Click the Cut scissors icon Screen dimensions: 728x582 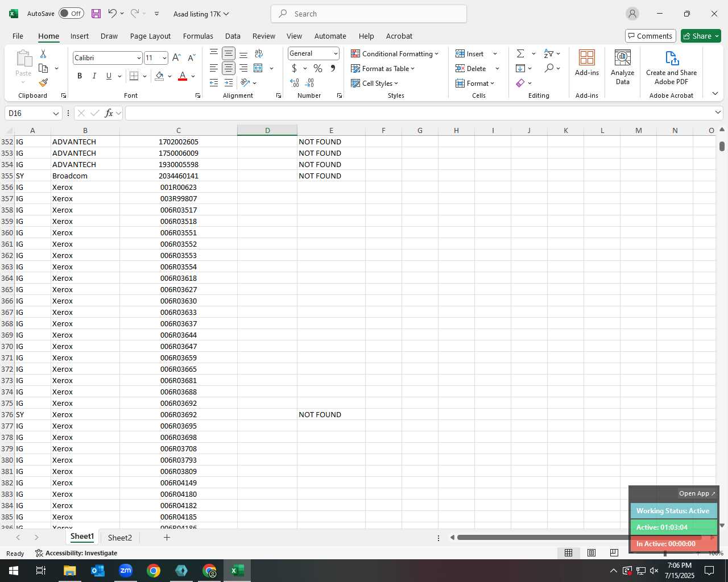43,53
